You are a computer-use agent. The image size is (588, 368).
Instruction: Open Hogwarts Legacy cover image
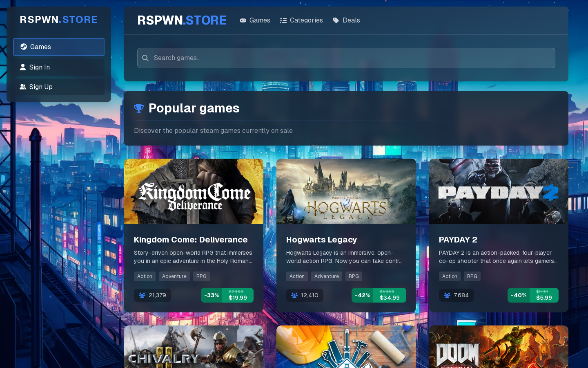click(x=346, y=191)
